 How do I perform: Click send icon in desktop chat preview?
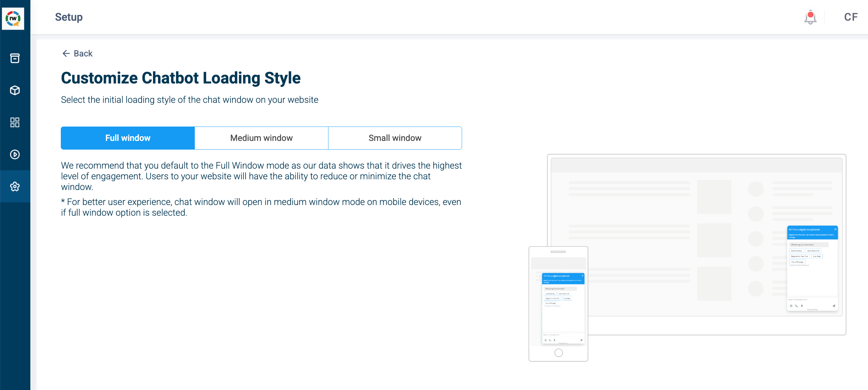point(834,306)
